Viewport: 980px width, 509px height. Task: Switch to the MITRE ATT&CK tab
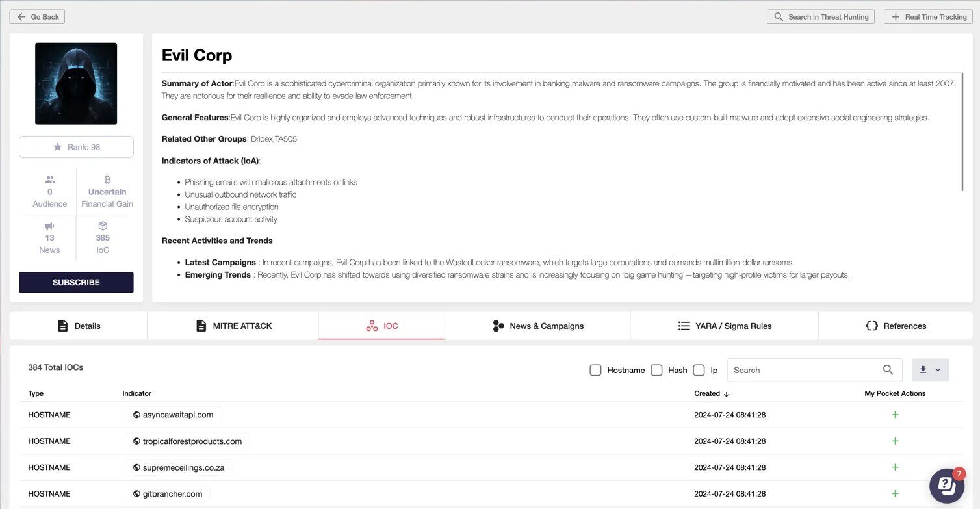(233, 326)
